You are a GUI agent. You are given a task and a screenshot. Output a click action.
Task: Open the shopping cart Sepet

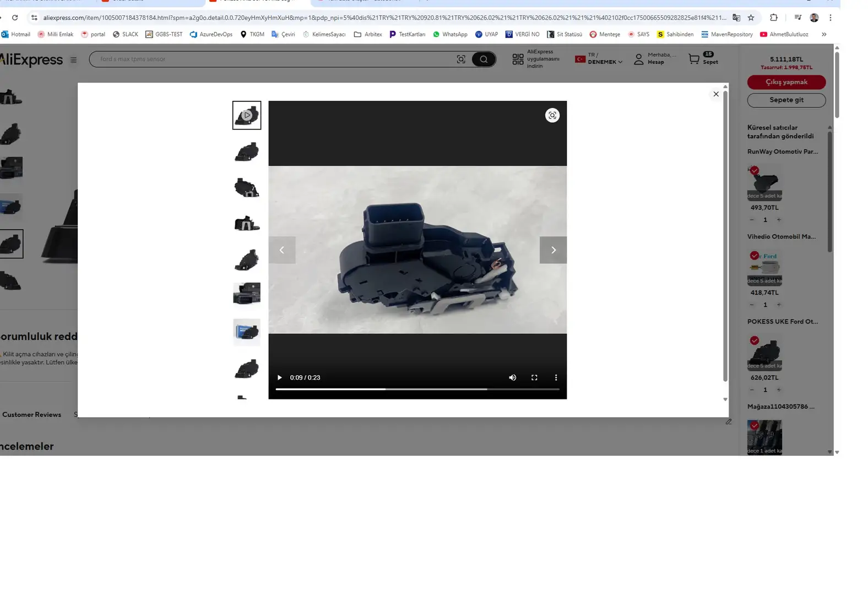coord(703,59)
